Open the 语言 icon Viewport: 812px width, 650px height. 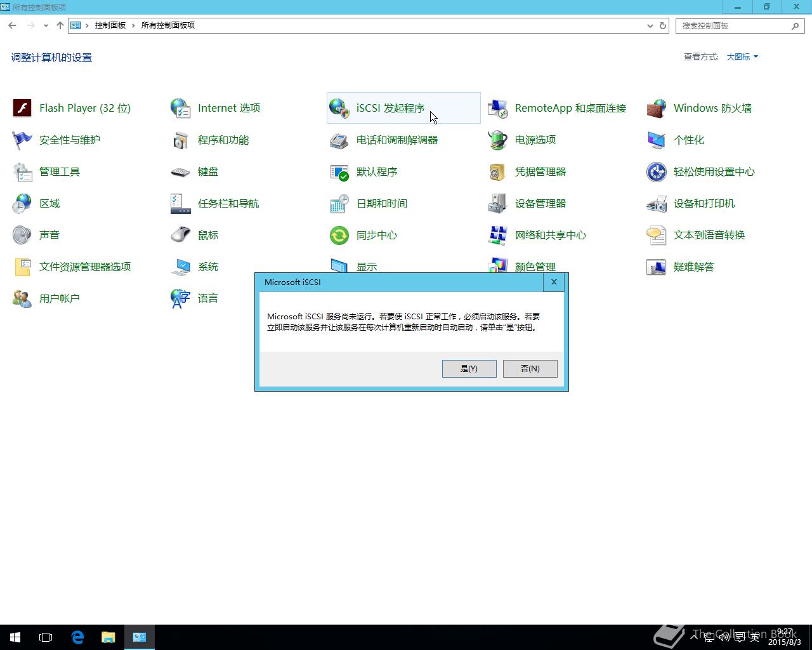pos(181,298)
